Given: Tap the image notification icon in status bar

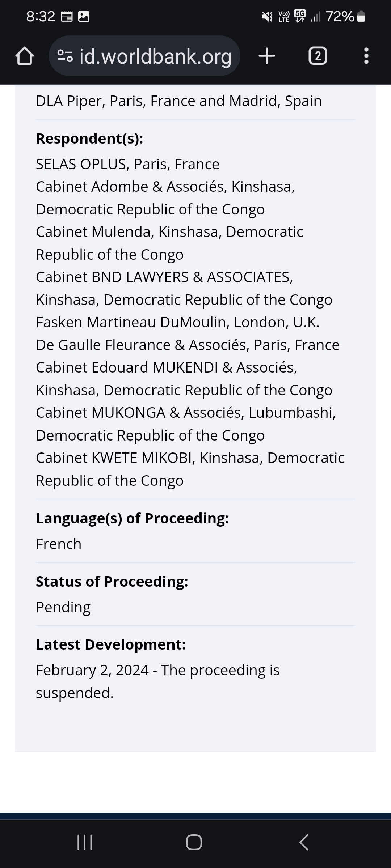Looking at the screenshot, I should (84, 17).
